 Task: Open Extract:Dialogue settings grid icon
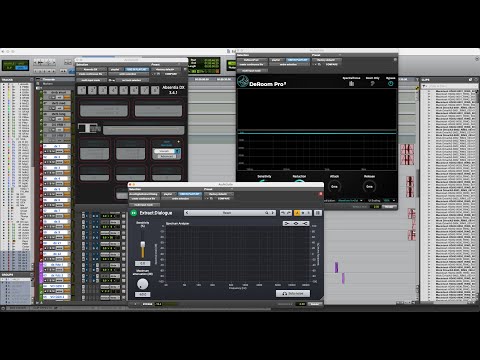318,213
